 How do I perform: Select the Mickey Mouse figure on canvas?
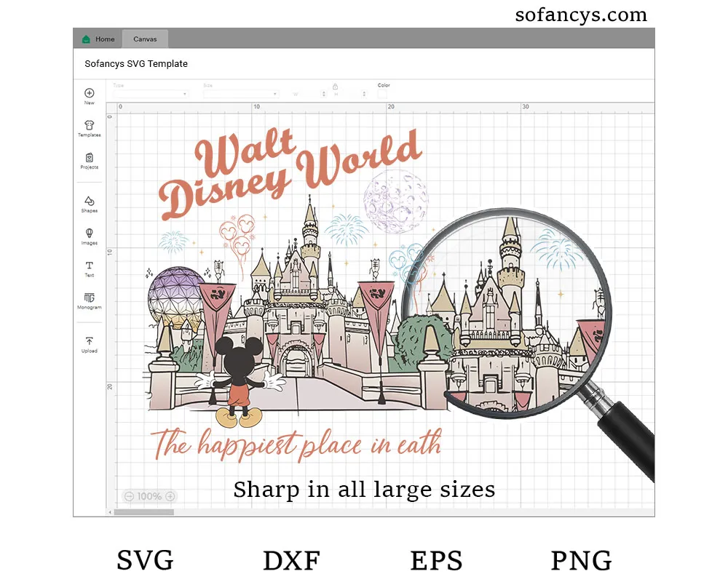[x=240, y=381]
